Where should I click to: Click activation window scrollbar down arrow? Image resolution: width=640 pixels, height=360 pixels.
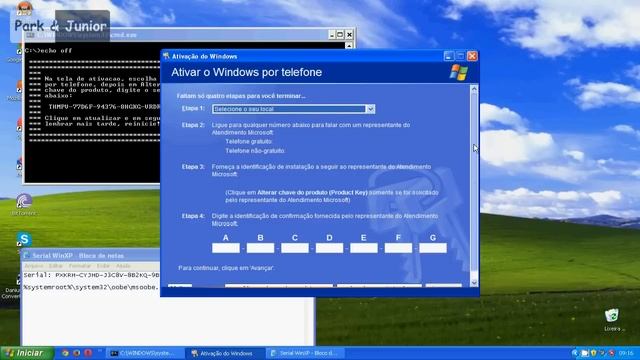tap(474, 282)
